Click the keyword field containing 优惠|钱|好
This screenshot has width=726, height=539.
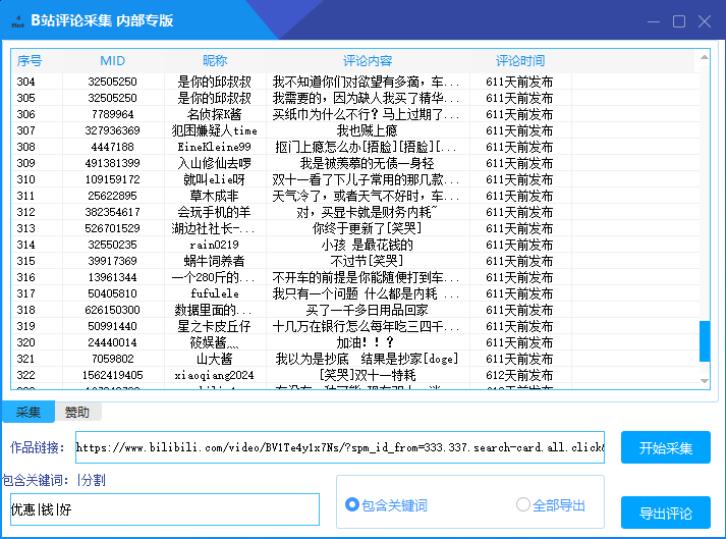pyautogui.click(x=165, y=509)
